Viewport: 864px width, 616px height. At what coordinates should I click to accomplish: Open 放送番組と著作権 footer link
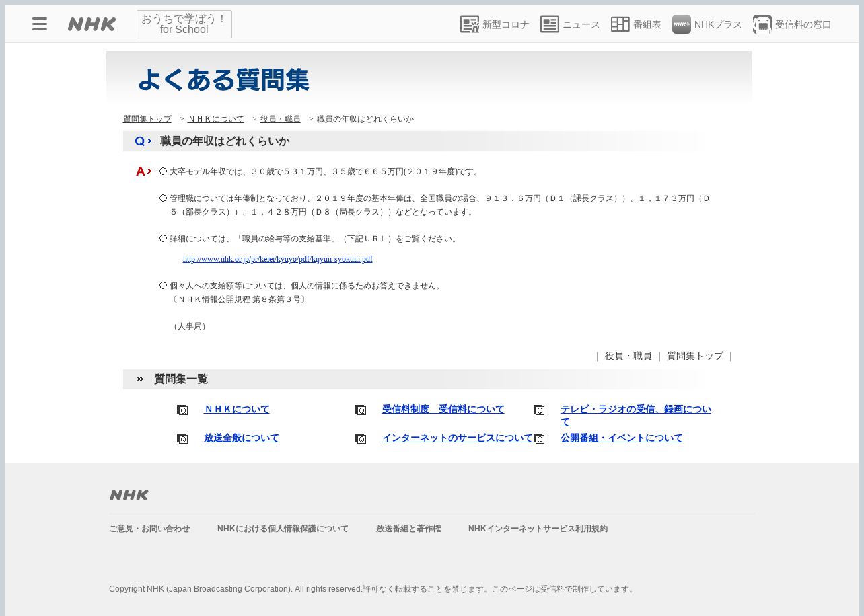pyautogui.click(x=408, y=529)
